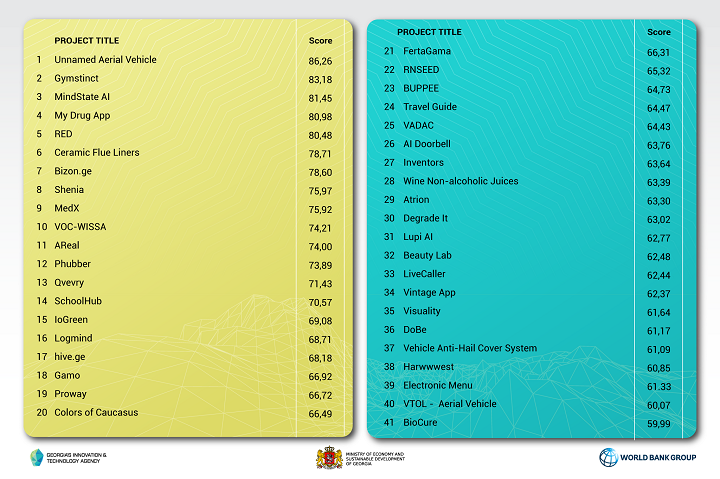Screen dimensions: 720x479
Task: Select MindState AI in the ranking list
Action: (x=82, y=97)
